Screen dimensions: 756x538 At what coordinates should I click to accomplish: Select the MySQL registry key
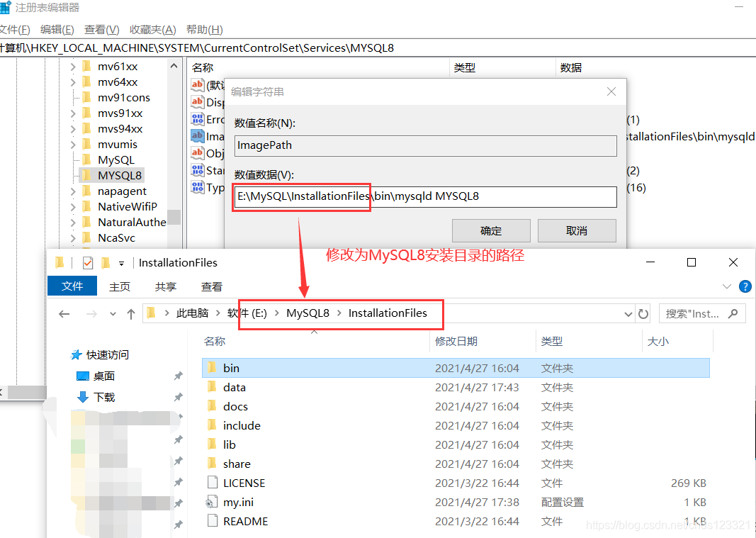click(115, 159)
